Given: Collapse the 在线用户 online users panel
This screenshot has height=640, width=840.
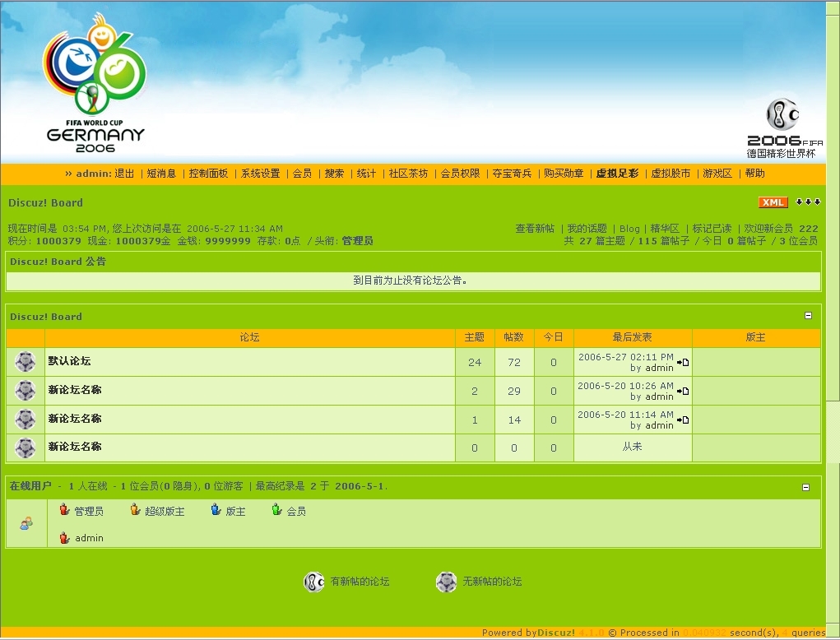Looking at the screenshot, I should [805, 487].
